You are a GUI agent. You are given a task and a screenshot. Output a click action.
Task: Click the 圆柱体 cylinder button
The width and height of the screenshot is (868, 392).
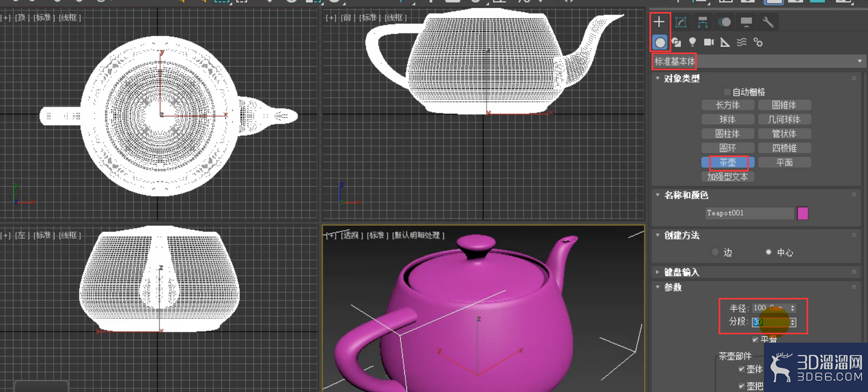[x=727, y=134]
